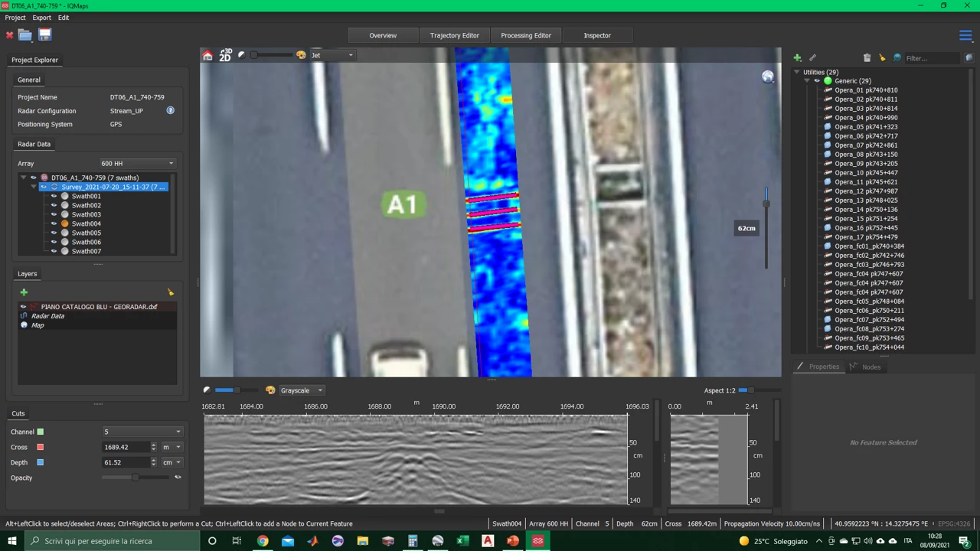
Task: Click the delete/clipboard icon in Utilities toolbar
Action: pos(867,58)
